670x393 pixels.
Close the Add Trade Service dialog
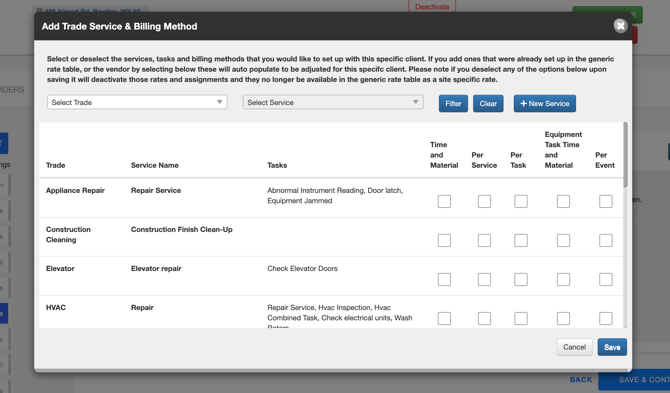coord(620,26)
